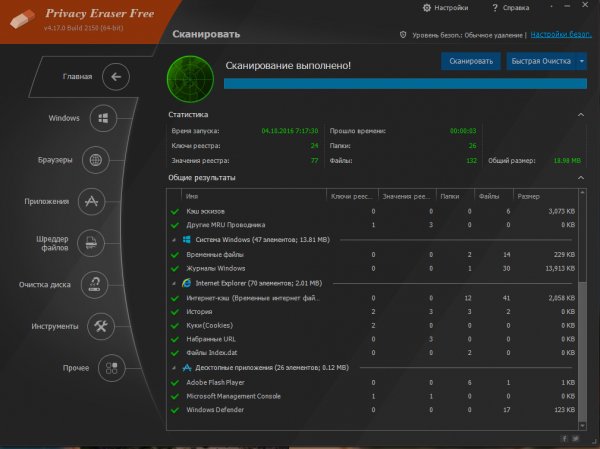Click the Windows logo in Система Windows group
The width and height of the screenshot is (600, 449).
(187, 240)
